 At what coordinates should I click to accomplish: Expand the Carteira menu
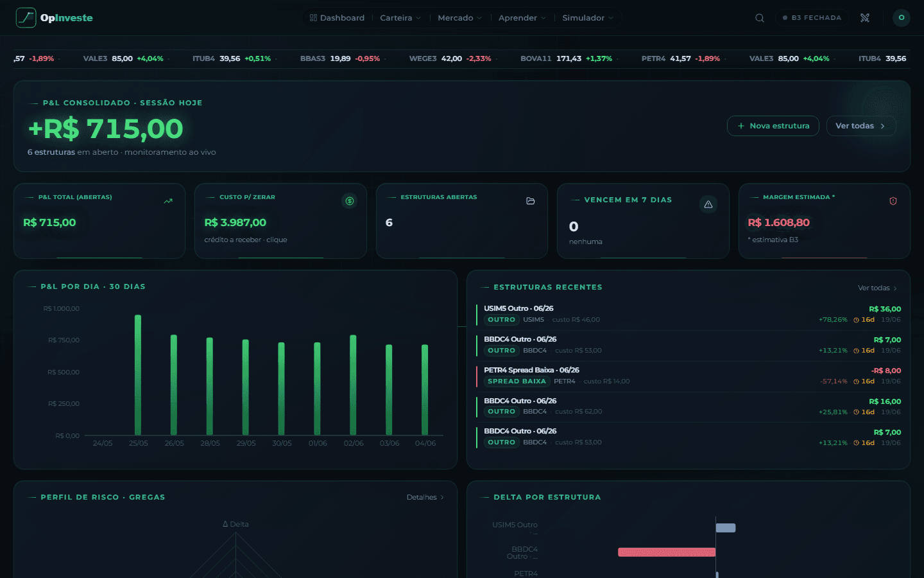[400, 18]
